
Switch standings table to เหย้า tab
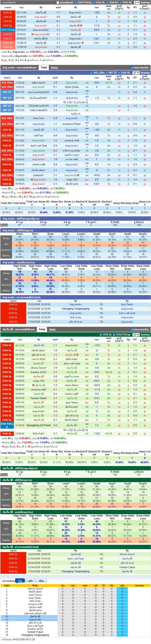tap(30, 581)
